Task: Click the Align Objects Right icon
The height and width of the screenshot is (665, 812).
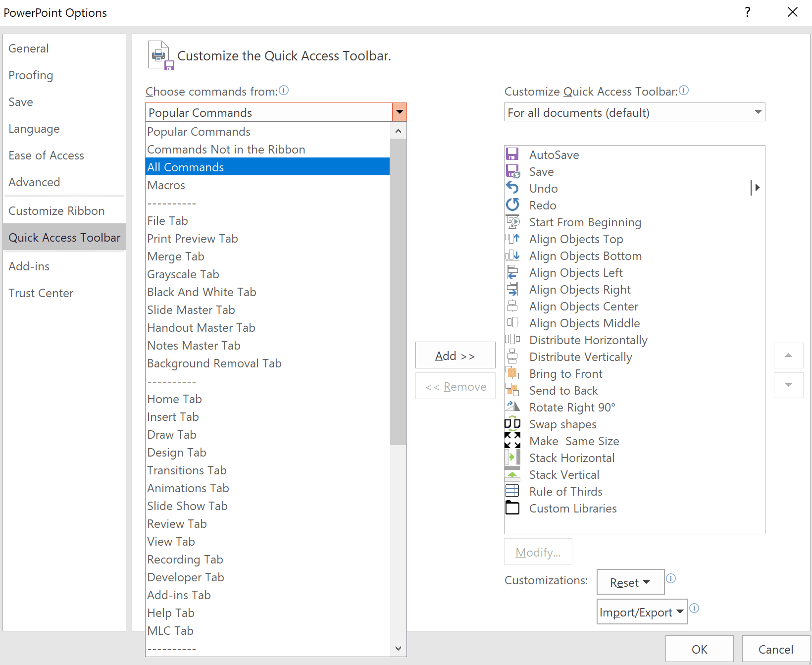Action: 512,289
